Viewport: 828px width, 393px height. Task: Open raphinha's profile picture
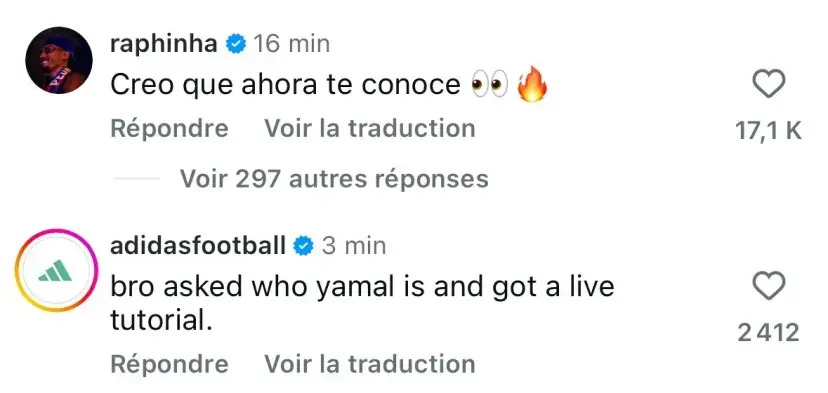pos(59,60)
